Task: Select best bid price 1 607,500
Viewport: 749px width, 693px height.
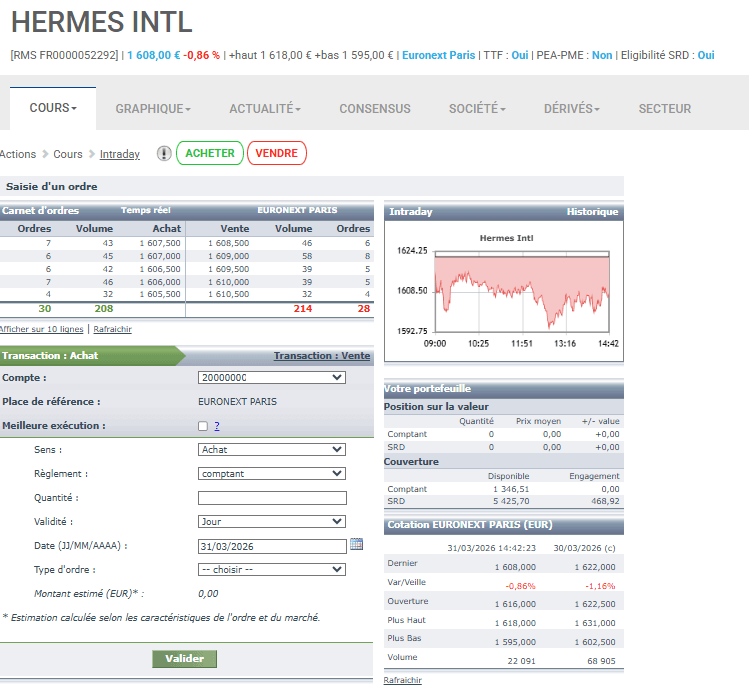Action: click(160, 243)
